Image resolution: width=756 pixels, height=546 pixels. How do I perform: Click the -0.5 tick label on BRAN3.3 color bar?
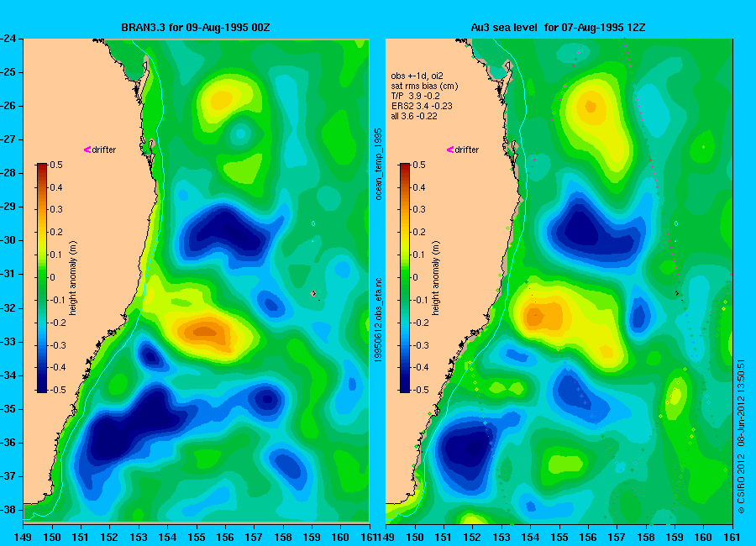tap(58, 390)
